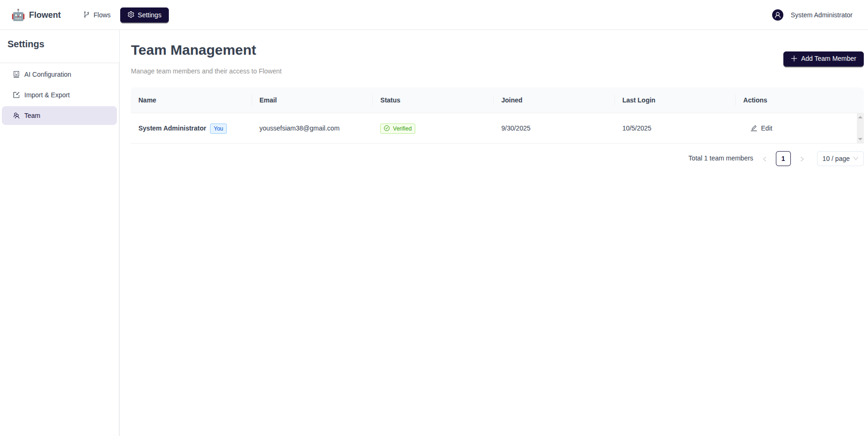This screenshot has height=436, width=868.
Task: Click the plus icon on Add Team Member
Action: (x=794, y=58)
